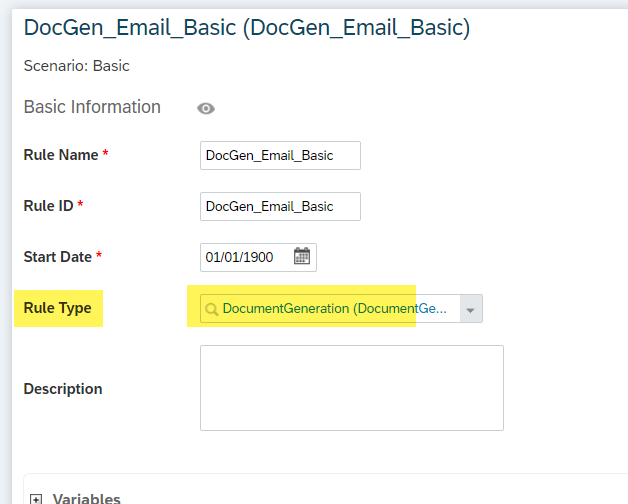Click the Rule Type label
Viewport: 628px width, 504px height.
point(58,308)
